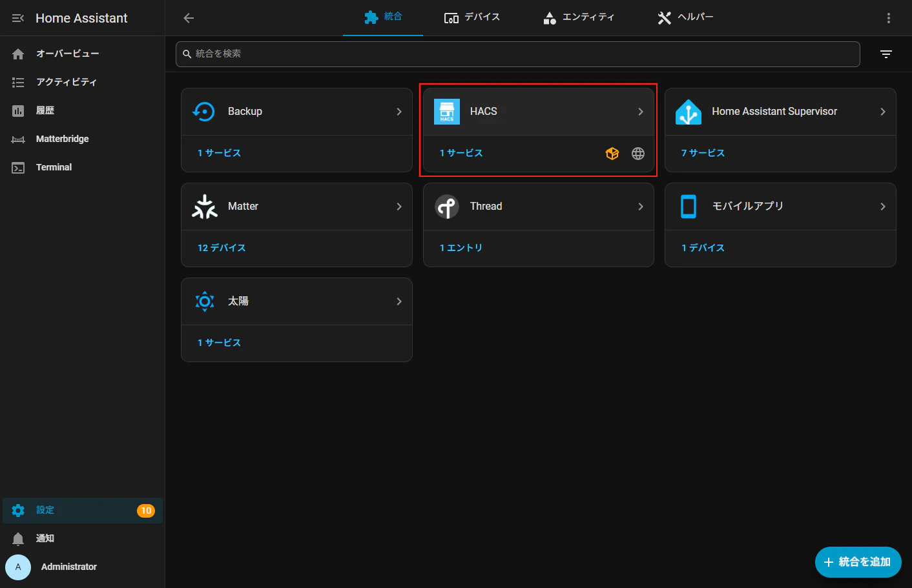
Task: Open 設定 in the sidebar
Action: pos(83,511)
